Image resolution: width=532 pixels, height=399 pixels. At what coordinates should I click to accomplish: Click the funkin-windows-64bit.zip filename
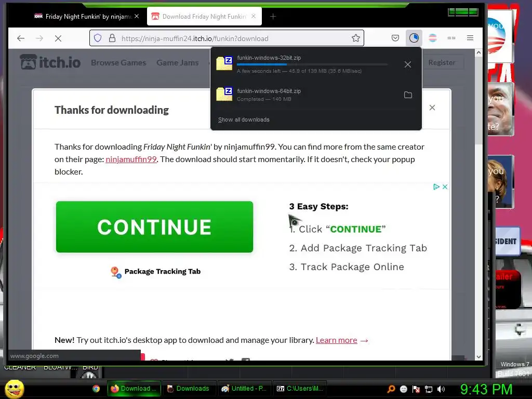pyautogui.click(x=269, y=91)
